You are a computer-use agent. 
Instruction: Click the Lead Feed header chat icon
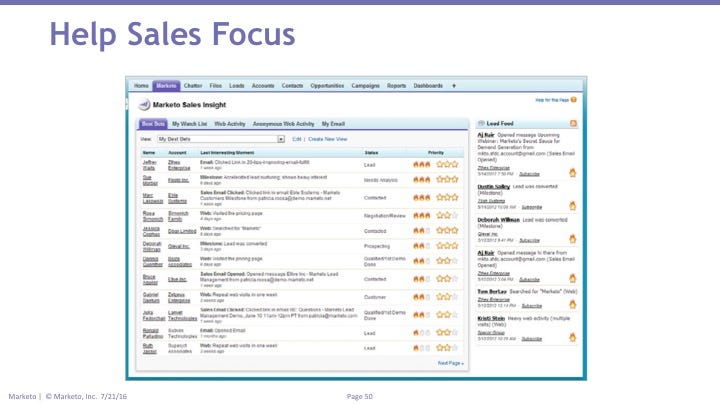(481, 123)
